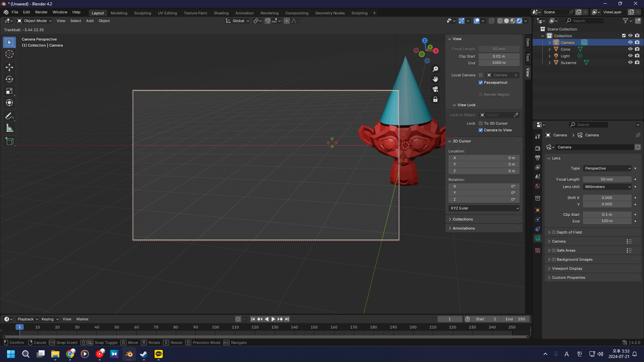
Task: Play the animation forward
Action: tap(273, 319)
